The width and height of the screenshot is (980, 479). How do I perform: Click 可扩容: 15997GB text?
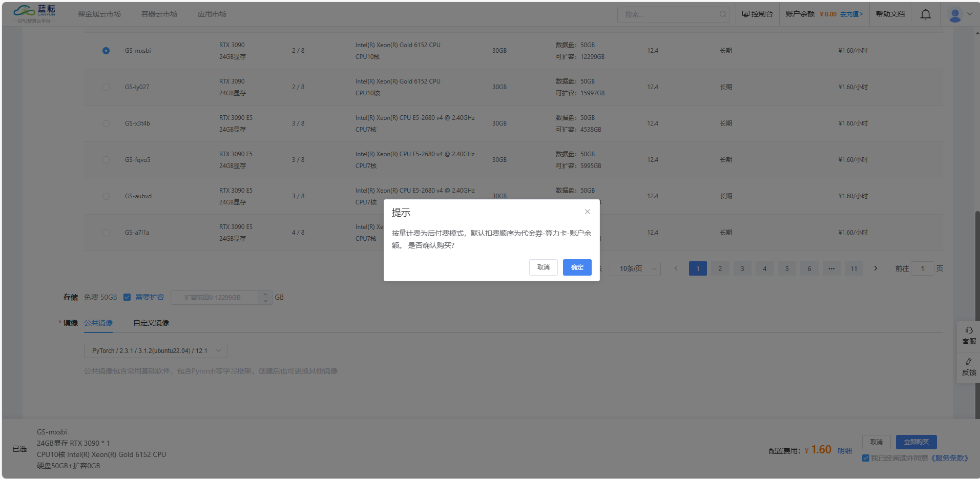pyautogui.click(x=580, y=93)
